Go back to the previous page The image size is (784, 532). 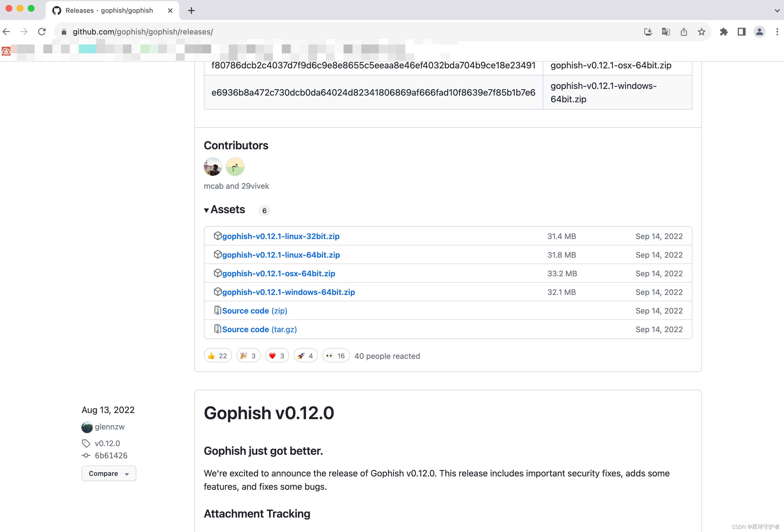point(6,32)
